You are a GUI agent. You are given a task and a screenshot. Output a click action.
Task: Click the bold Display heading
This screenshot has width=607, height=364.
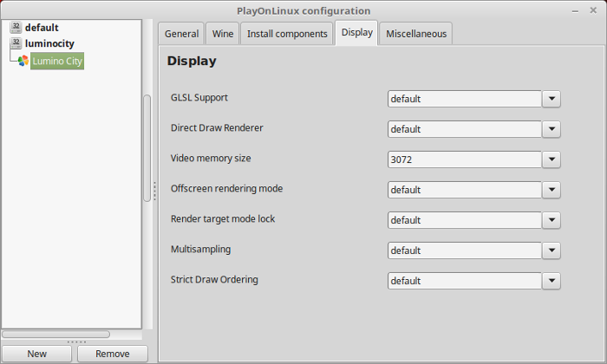tap(192, 62)
